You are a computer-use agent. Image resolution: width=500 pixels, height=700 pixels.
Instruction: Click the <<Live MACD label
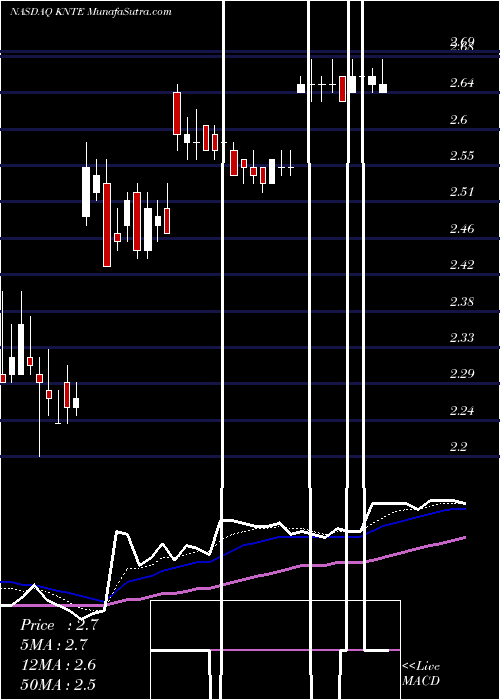(421, 673)
